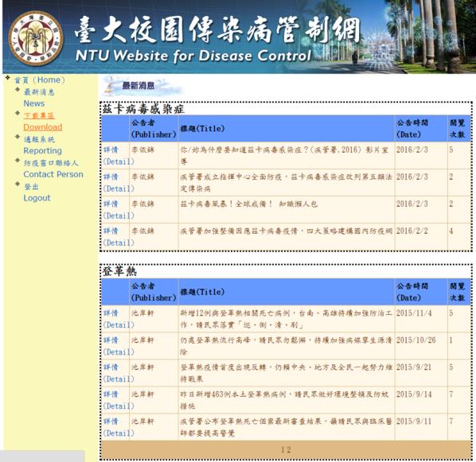
Task: Open Detail for the 2015/9/11 dengue entry
Action: [x=118, y=427]
